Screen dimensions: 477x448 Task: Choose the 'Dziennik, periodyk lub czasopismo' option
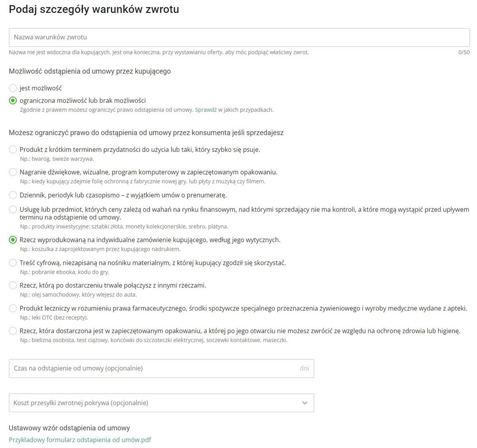tap(13, 195)
